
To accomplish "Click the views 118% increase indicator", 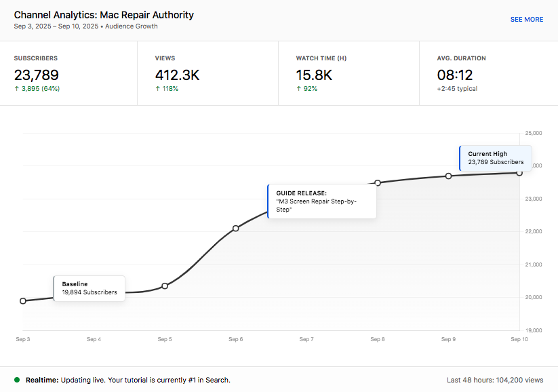I will click(x=167, y=89).
